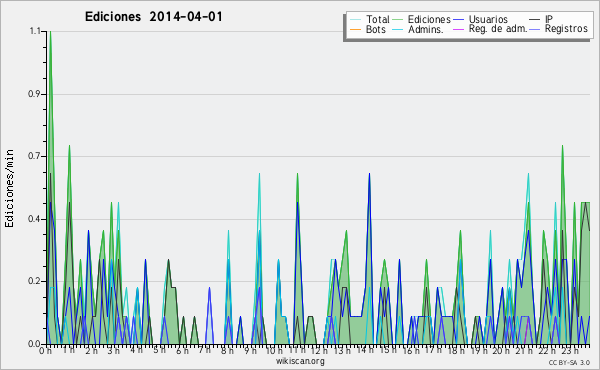Click the 'Ediciones/min' y-axis title

tap(9, 188)
